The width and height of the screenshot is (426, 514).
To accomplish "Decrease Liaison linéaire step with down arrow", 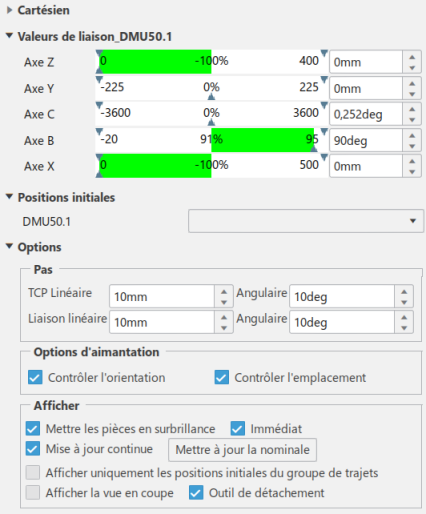I will 224,328.
